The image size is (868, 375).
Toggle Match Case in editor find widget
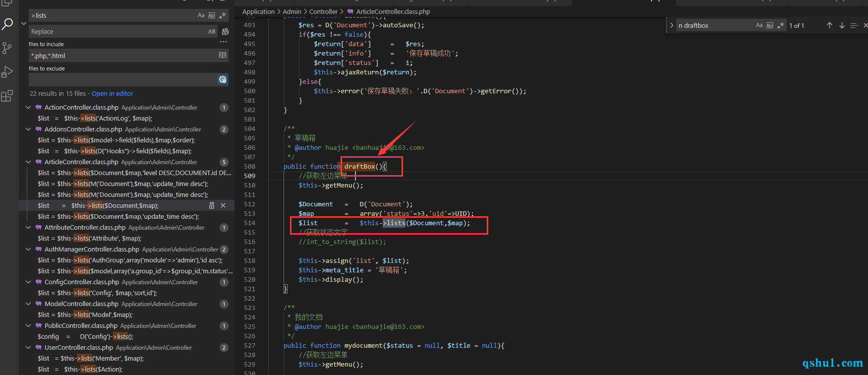coord(759,25)
